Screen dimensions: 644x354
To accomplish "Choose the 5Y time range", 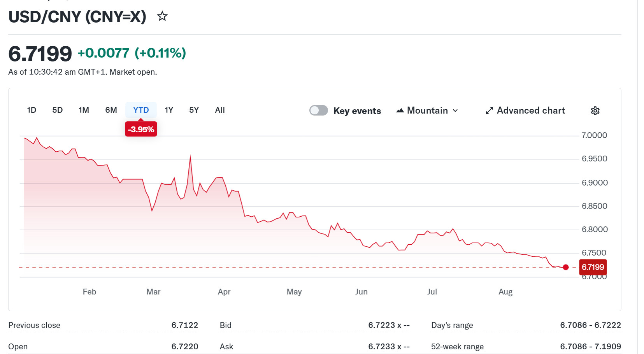I will coord(194,110).
